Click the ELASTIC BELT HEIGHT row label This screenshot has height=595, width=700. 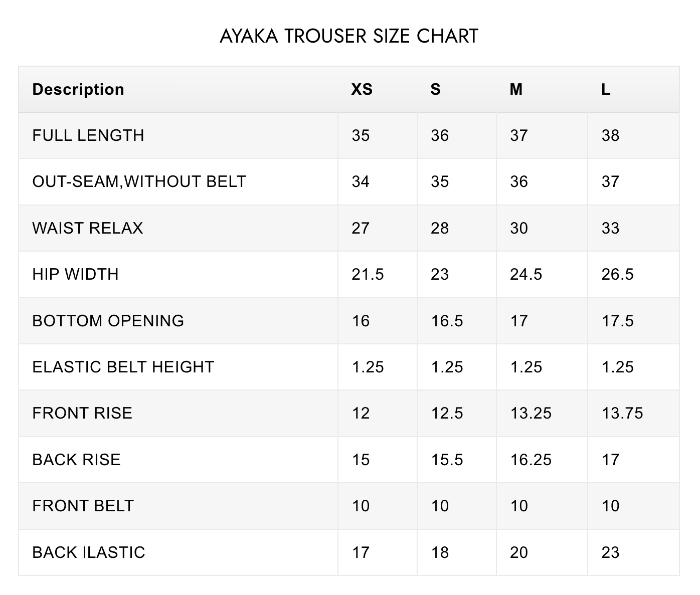pos(123,367)
